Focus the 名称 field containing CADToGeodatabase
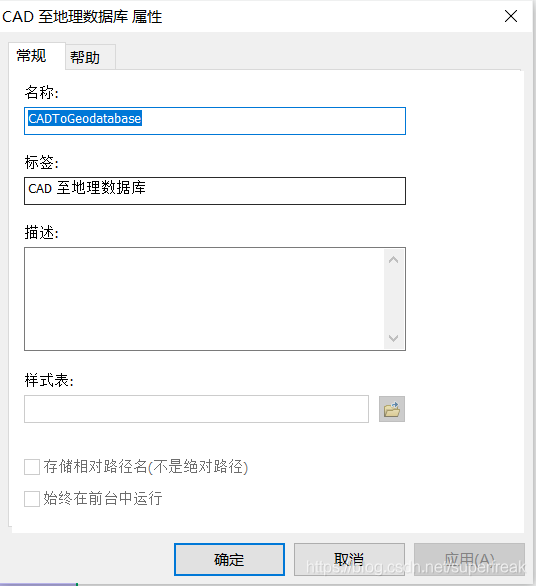536x586 pixels. (215, 121)
